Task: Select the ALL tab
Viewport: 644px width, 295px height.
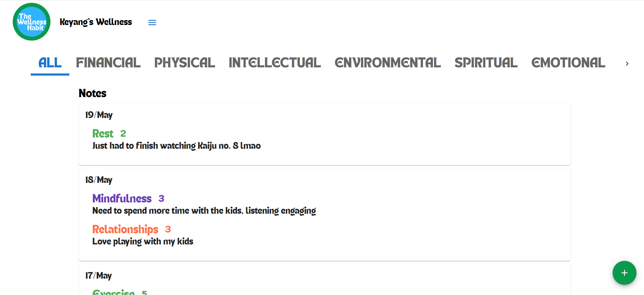Action: pos(50,63)
